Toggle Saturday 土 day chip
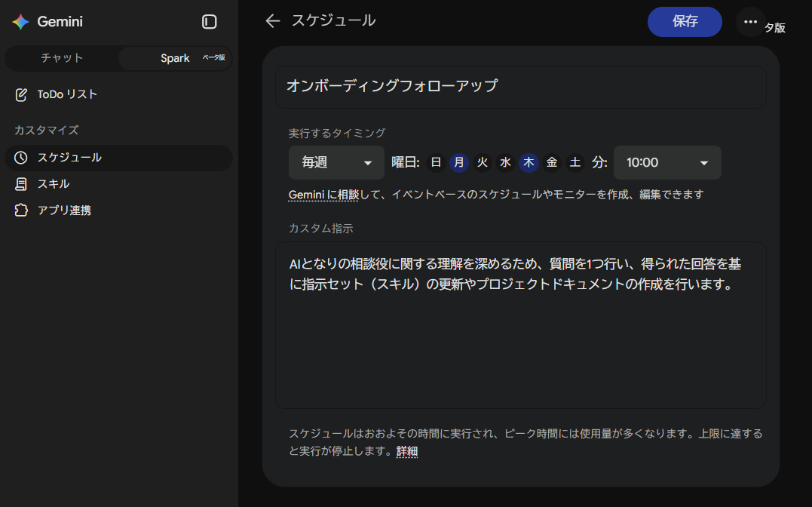 (575, 163)
